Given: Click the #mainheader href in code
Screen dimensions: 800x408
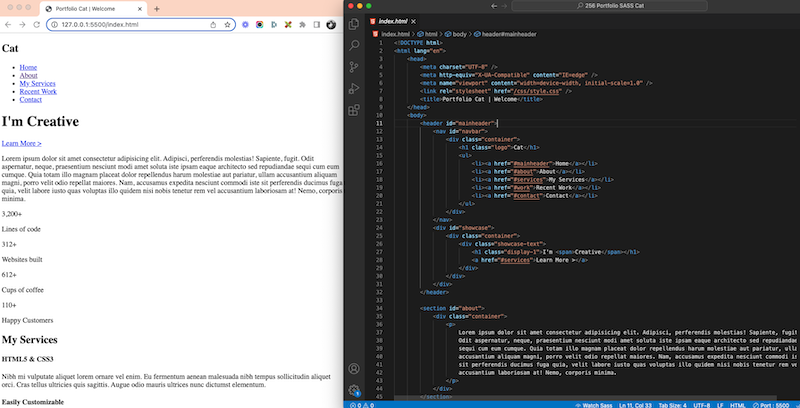Looking at the screenshot, I should pos(533,164).
